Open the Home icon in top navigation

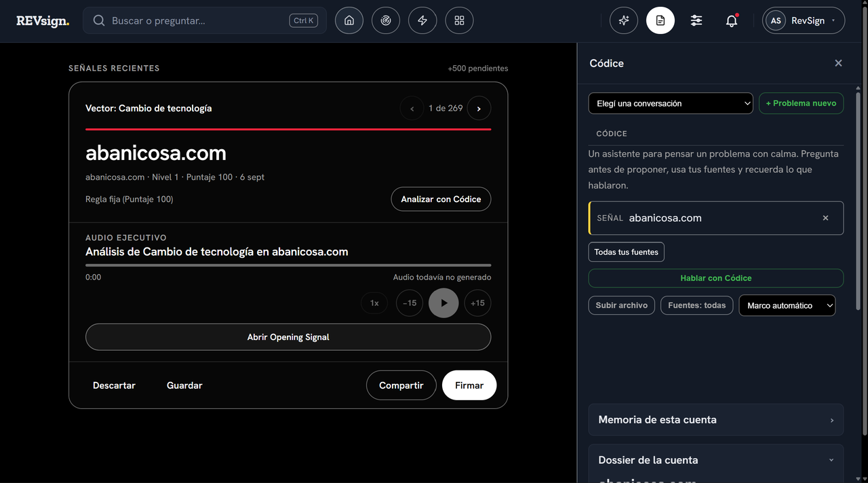pyautogui.click(x=349, y=20)
